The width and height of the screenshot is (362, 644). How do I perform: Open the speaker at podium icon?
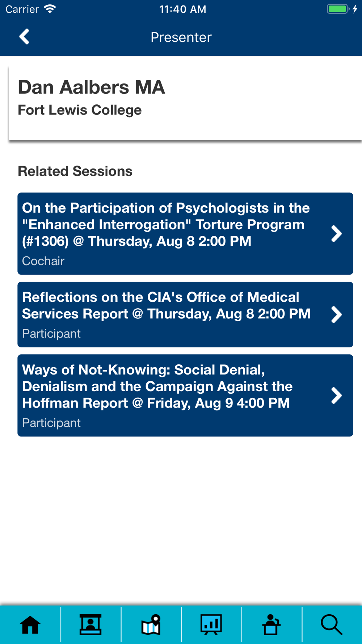(x=271, y=625)
